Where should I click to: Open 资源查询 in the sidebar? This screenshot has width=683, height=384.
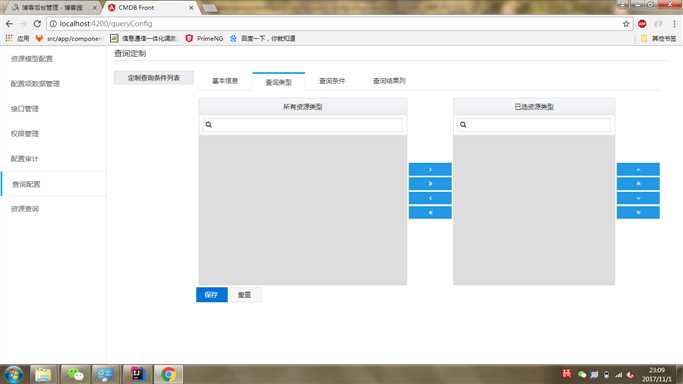(x=24, y=209)
